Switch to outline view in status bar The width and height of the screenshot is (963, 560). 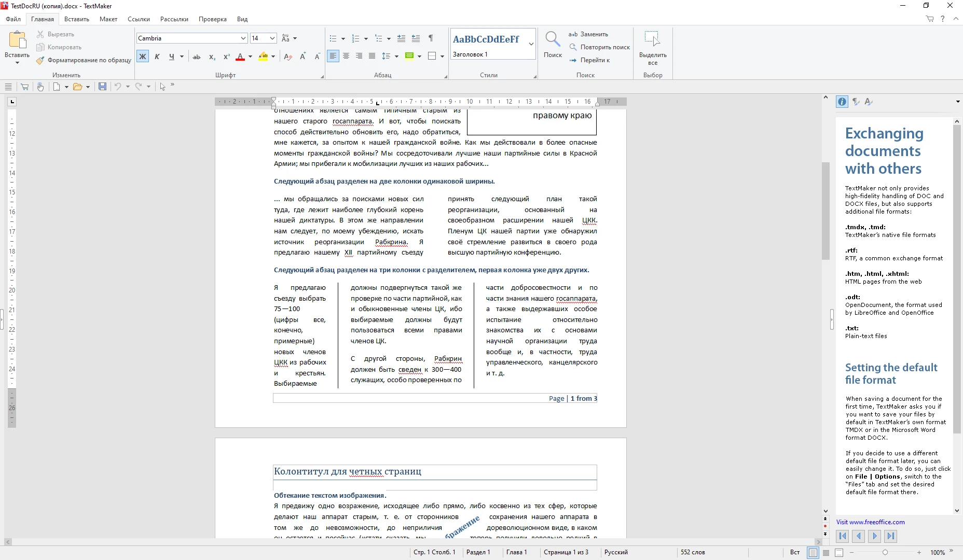(x=826, y=553)
